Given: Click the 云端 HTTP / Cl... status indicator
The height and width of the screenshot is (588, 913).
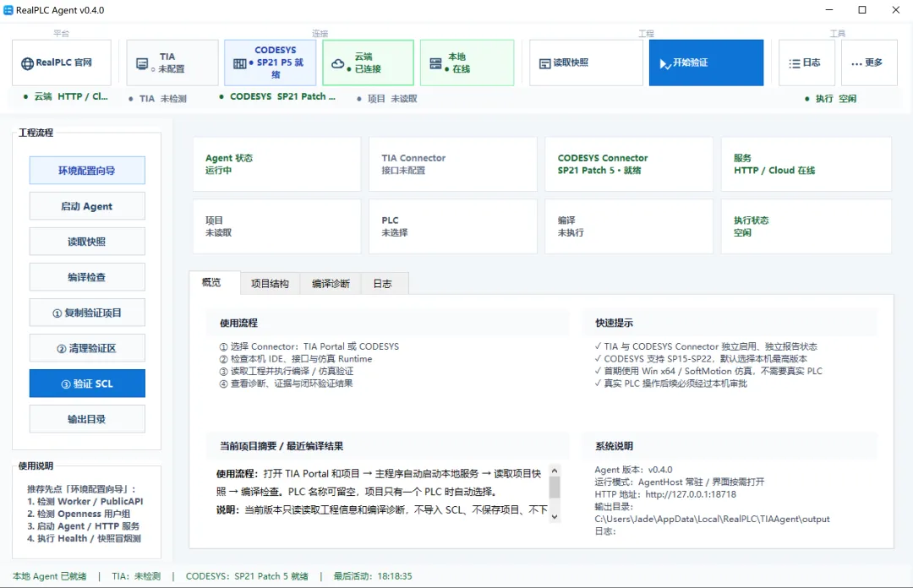Looking at the screenshot, I should click(x=66, y=96).
